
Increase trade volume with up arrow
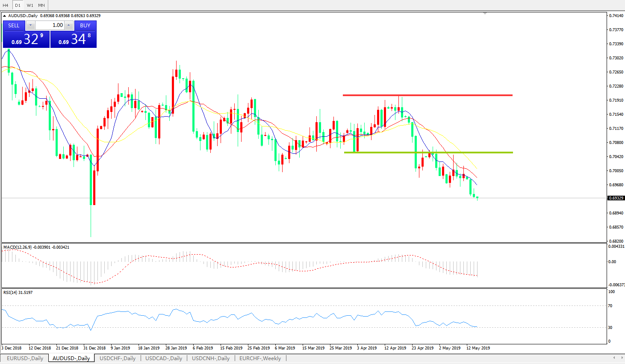tap(69, 26)
